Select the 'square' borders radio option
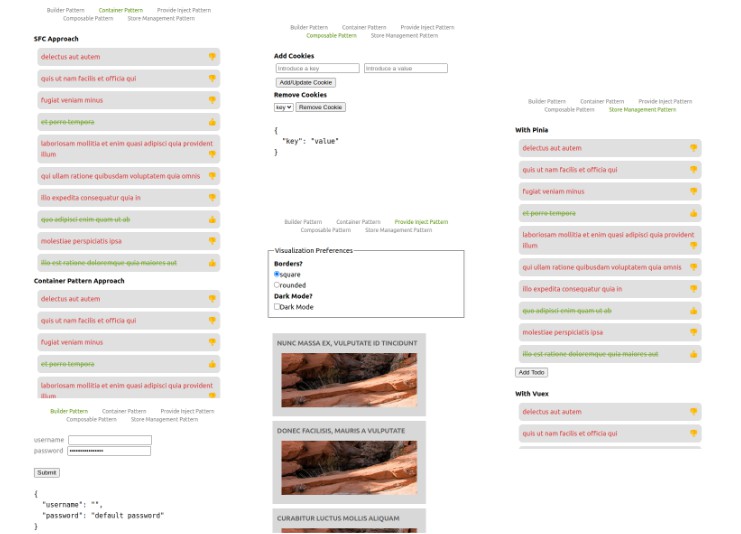 pyautogui.click(x=277, y=274)
